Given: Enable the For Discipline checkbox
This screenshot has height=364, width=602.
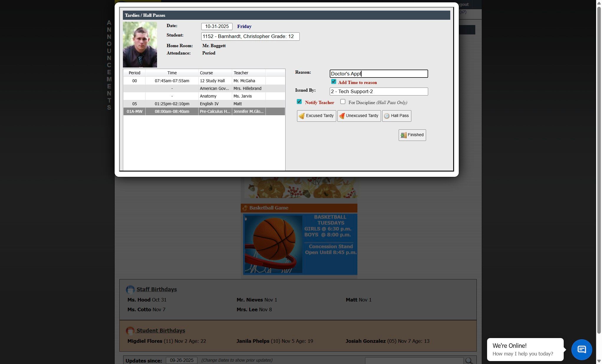Looking at the screenshot, I should tap(343, 102).
